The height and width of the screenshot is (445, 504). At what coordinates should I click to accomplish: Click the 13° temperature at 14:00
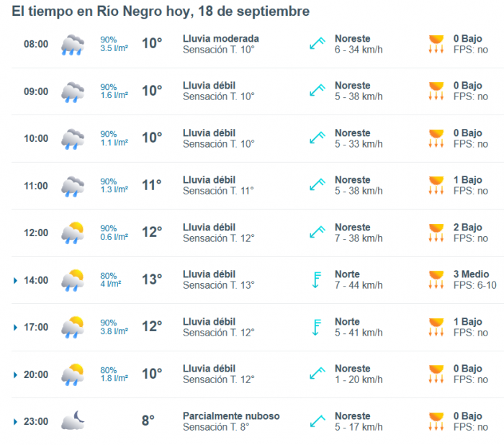click(151, 280)
